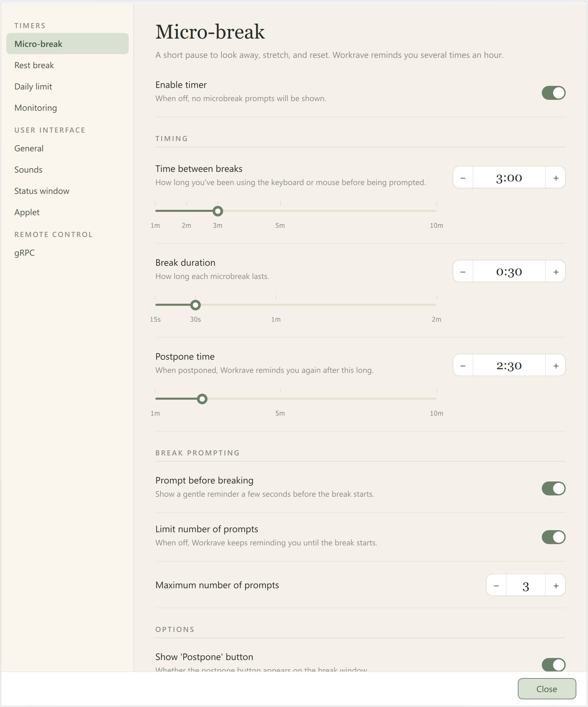588x707 pixels.
Task: Decrease Time between breaks with minus button
Action: 463,178
